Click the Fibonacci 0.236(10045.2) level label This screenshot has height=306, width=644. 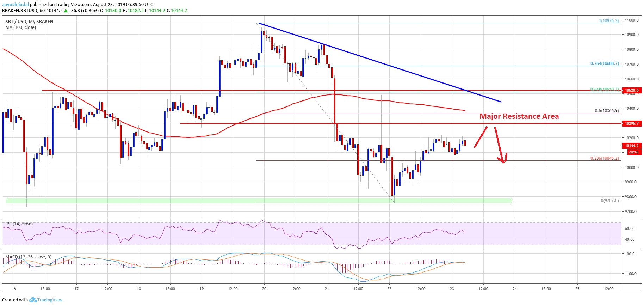point(605,158)
